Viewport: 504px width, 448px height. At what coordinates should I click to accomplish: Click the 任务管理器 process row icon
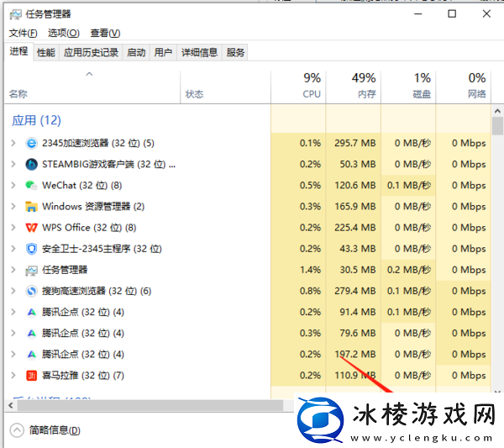[x=32, y=270]
